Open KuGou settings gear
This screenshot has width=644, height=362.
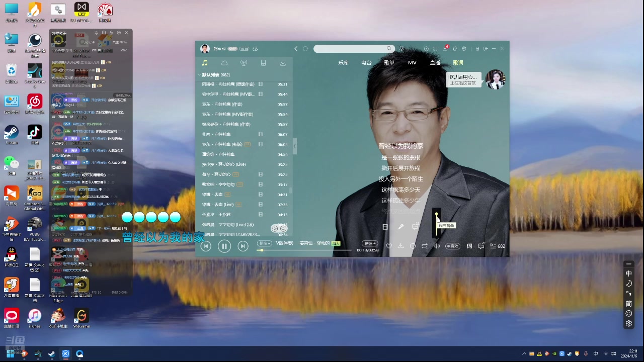[x=464, y=49]
